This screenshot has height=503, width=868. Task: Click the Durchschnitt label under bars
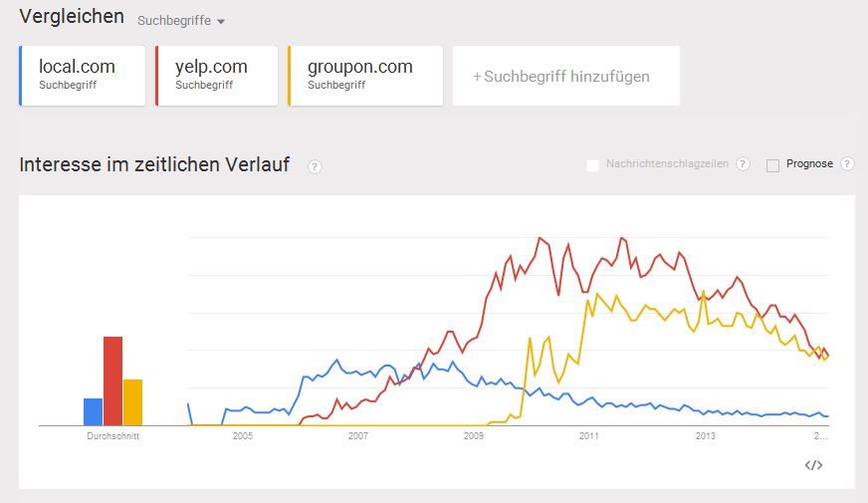coord(113,436)
